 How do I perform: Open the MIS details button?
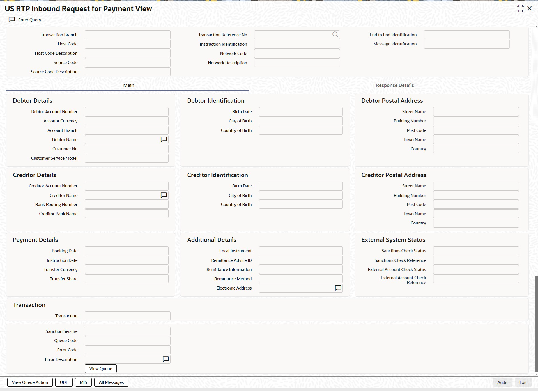coord(83,382)
